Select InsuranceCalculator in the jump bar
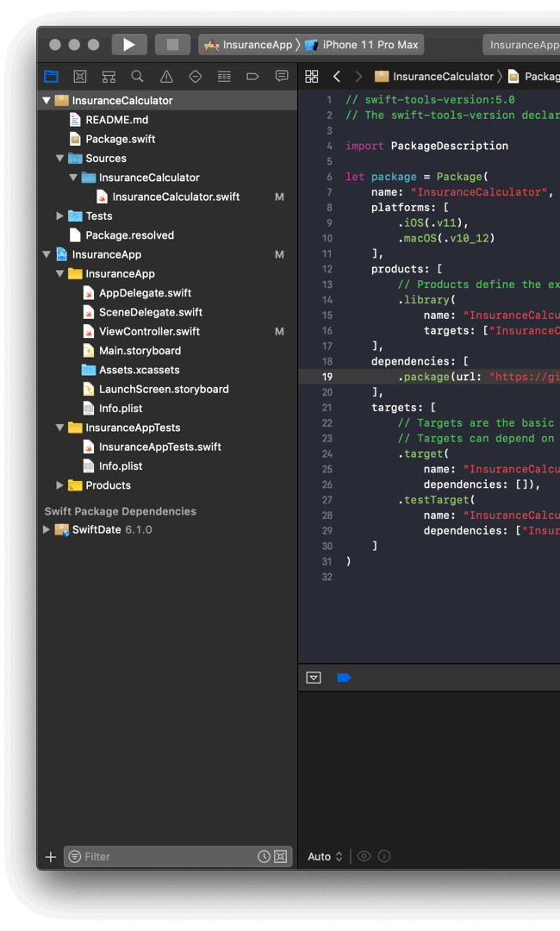Viewport: 560px width, 931px height. (x=435, y=76)
